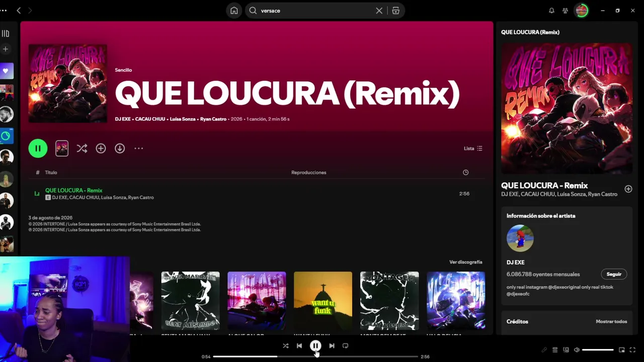Show all credits via 'Mostrar todos'
The image size is (644, 362).
coord(611,322)
